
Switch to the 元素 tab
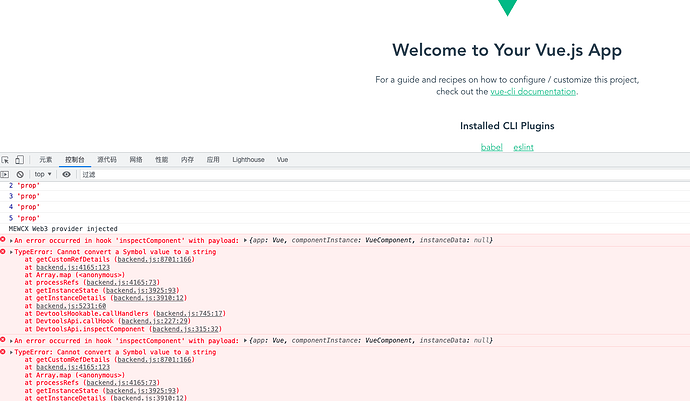click(x=45, y=160)
